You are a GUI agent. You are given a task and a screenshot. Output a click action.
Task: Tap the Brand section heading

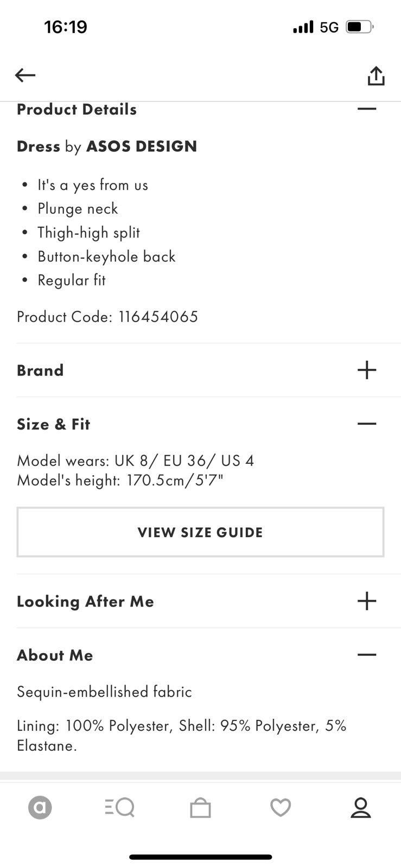40,371
